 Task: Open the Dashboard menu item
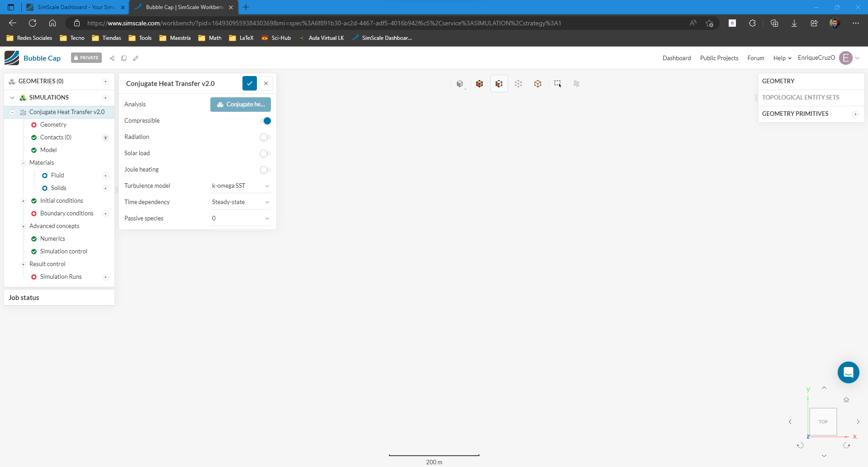677,58
